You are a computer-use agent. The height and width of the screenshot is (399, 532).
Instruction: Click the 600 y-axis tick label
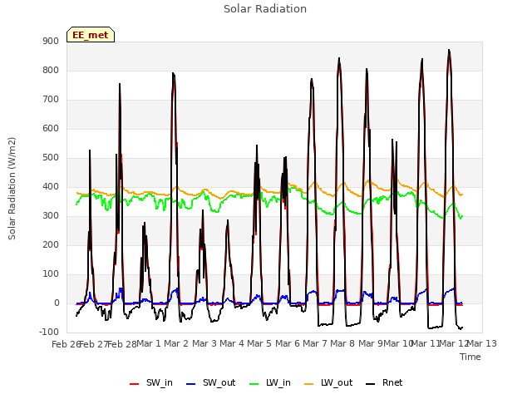point(51,128)
